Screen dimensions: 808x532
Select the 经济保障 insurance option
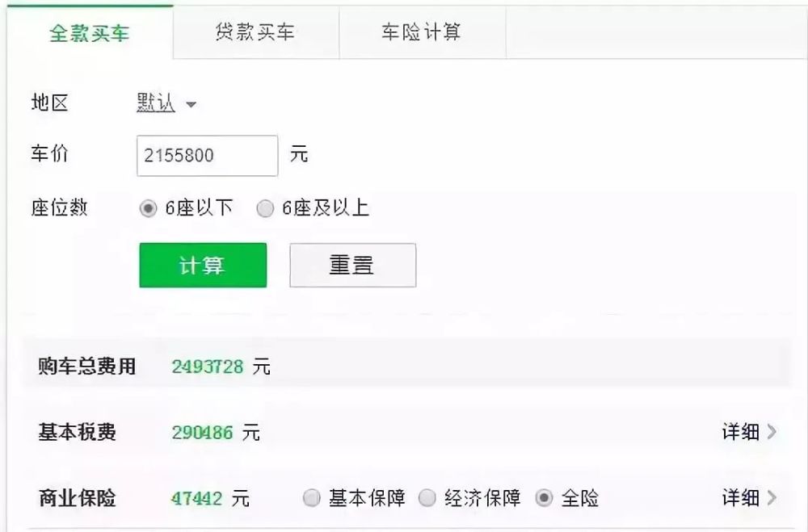click(427, 498)
